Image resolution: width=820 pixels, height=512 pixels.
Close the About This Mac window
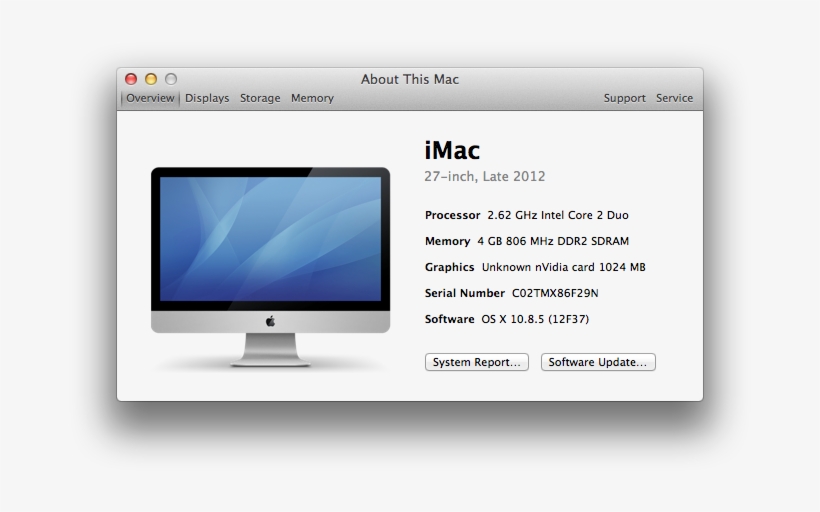click(131, 79)
